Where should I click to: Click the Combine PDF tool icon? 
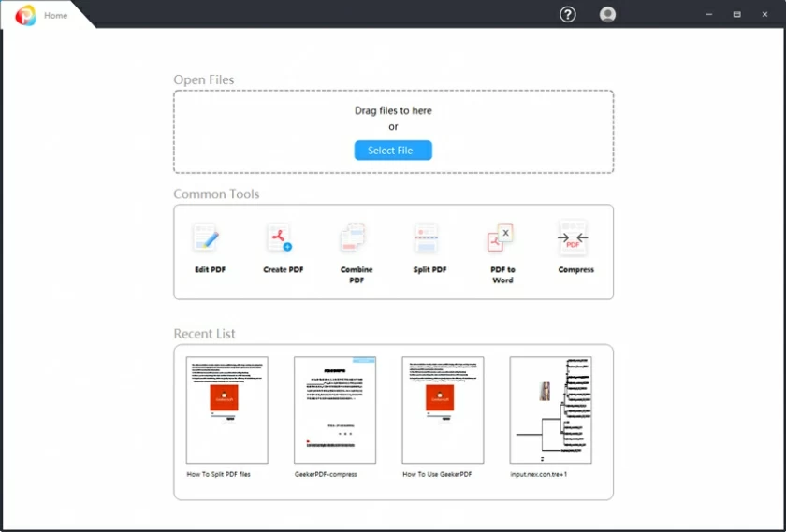354,237
